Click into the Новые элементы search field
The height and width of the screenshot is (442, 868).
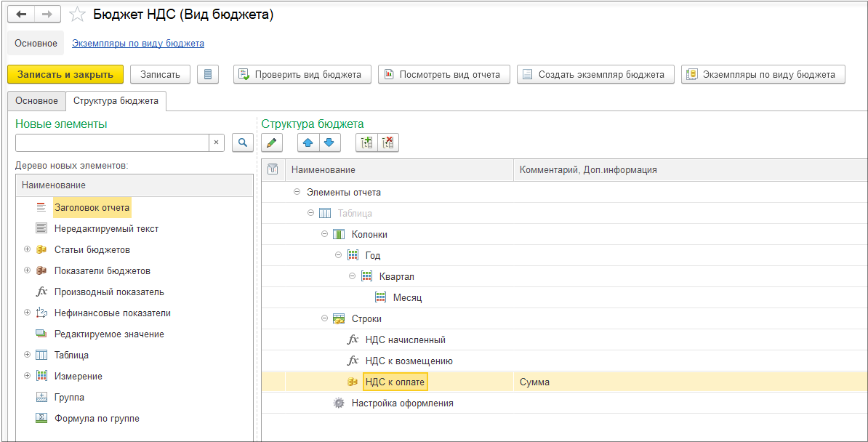click(x=112, y=143)
